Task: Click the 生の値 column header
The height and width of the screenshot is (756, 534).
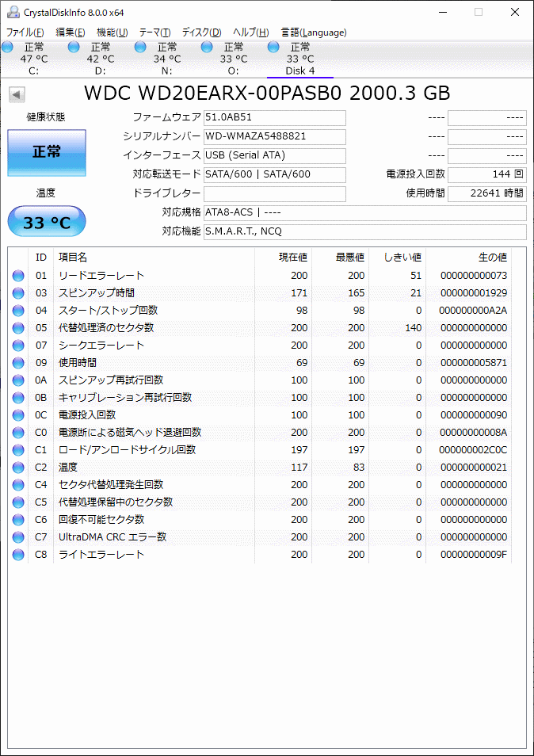Action: click(x=491, y=258)
